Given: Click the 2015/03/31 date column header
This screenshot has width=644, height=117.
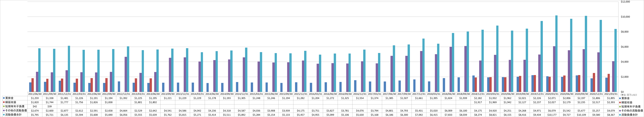Looking at the screenshot, I should click(256, 94).
